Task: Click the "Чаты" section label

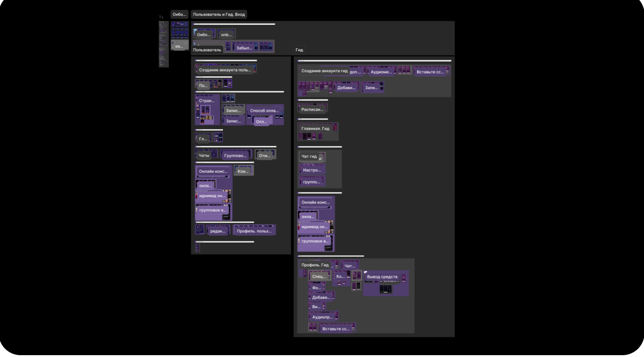Action: click(204, 156)
